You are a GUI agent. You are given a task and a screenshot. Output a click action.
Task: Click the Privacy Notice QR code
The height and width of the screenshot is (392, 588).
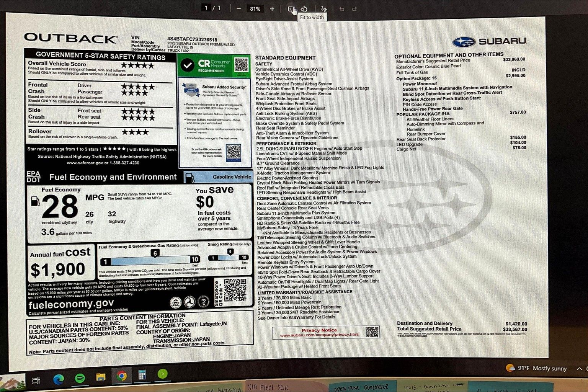coord(371,332)
